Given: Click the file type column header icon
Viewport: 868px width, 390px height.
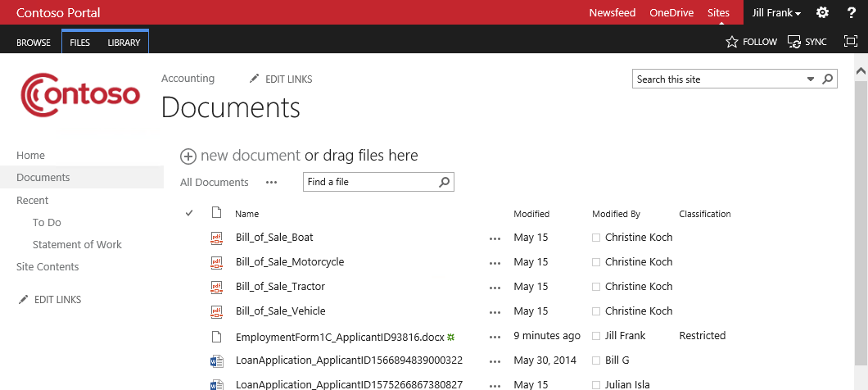Looking at the screenshot, I should tap(217, 213).
